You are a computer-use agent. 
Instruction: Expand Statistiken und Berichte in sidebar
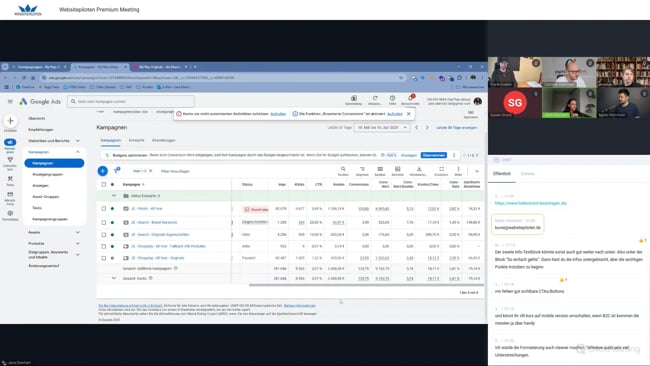78,141
